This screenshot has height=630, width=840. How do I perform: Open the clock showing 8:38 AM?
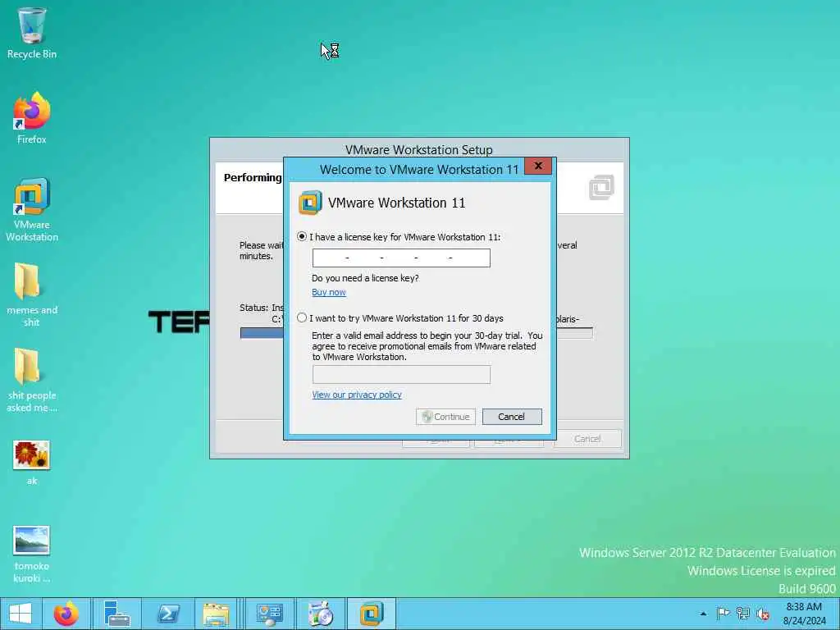point(804,614)
